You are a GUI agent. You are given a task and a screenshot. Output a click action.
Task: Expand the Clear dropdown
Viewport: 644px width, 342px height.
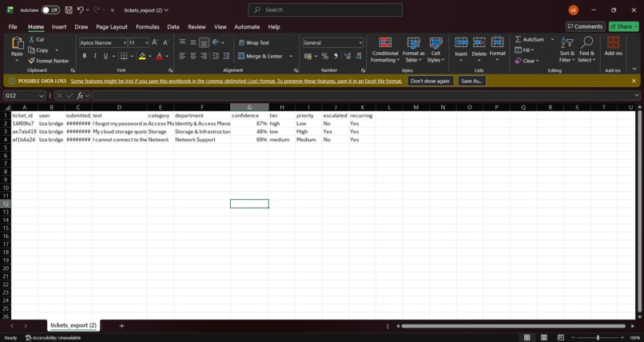539,61
